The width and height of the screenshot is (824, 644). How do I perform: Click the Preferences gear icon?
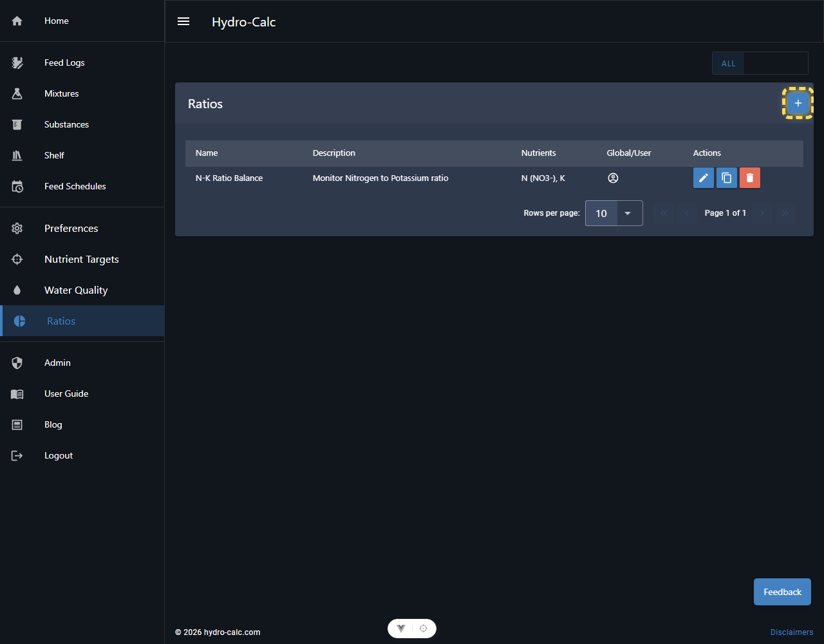[17, 229]
